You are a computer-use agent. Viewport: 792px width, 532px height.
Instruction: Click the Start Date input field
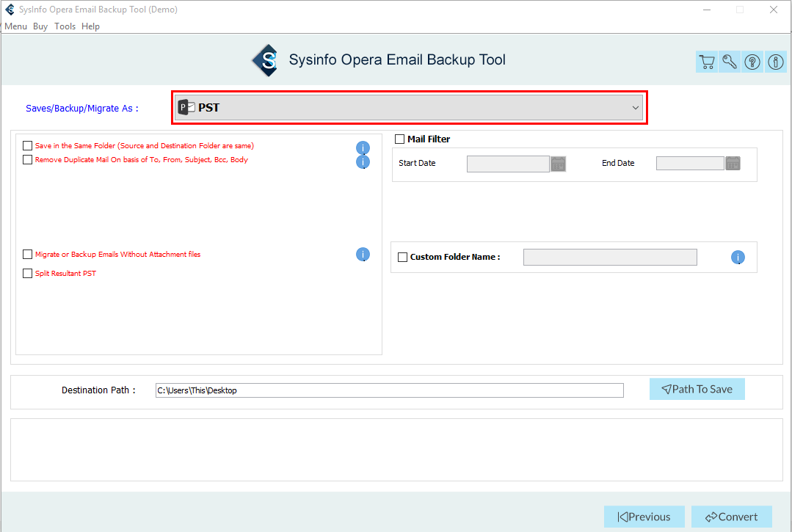(x=508, y=164)
